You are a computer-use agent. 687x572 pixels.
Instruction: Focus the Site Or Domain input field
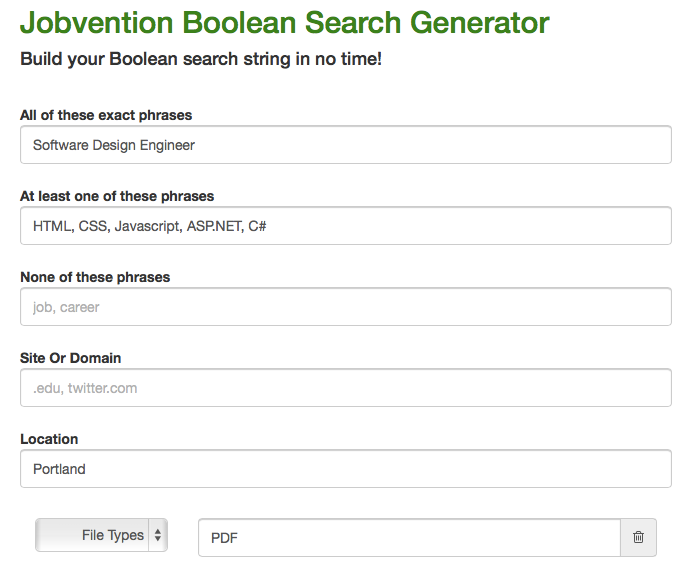coord(346,388)
